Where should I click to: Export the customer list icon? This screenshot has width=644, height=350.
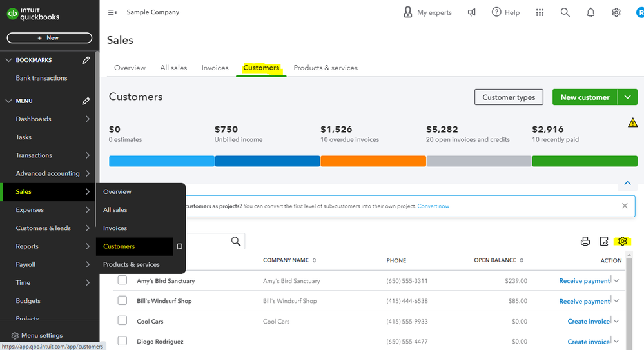pos(604,241)
